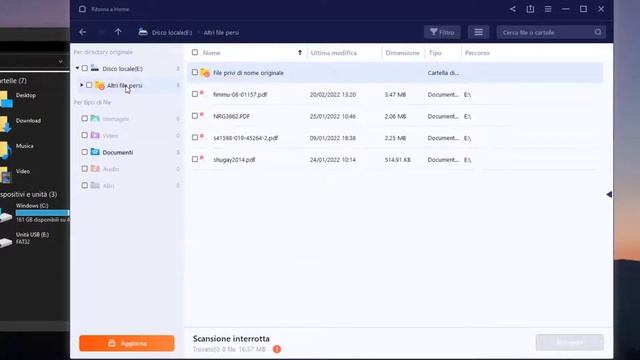
Task: Expand the Altri file persi tree node
Action: pos(82,85)
